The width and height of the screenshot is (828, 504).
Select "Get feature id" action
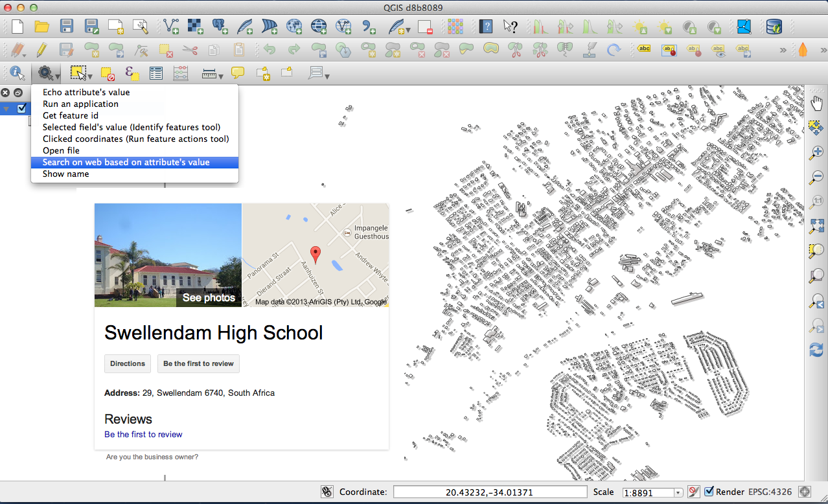71,115
